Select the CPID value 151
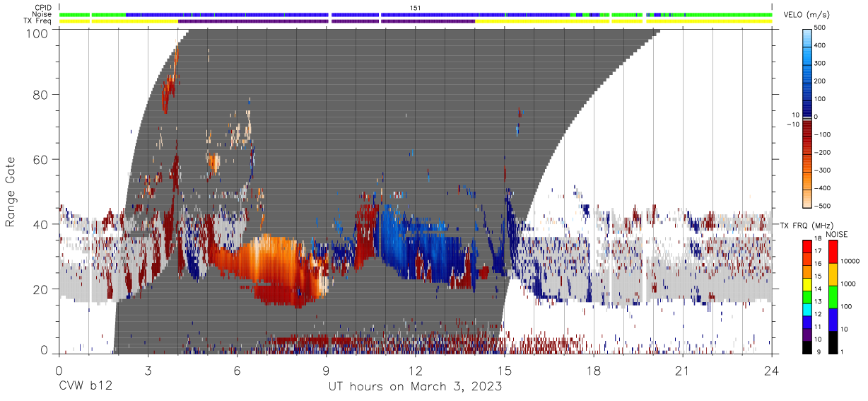The image size is (868, 401). (x=415, y=7)
